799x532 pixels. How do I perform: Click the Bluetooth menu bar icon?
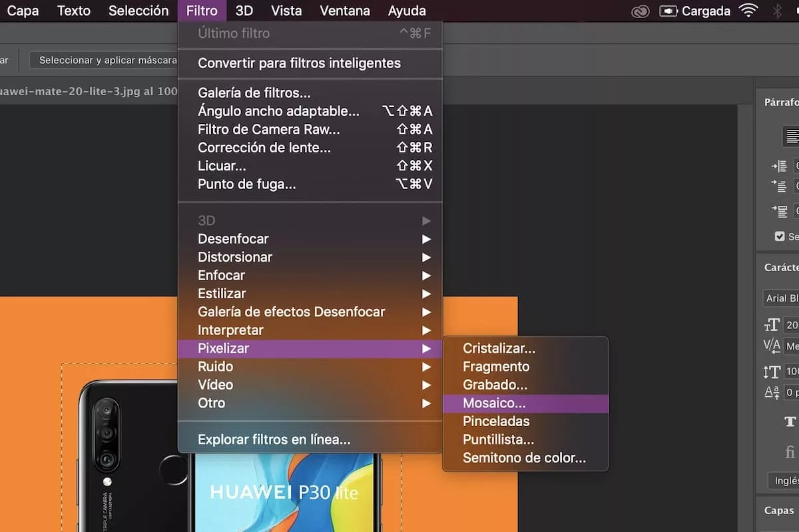coord(776,11)
